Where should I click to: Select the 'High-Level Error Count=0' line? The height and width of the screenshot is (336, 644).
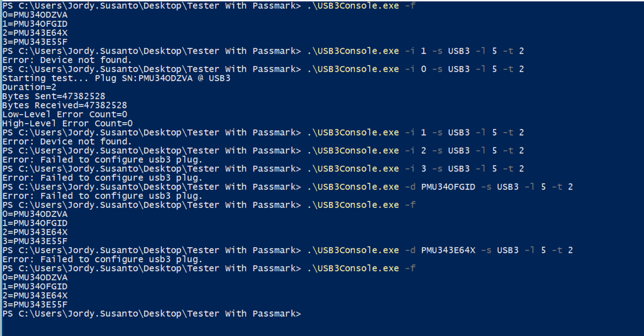click(x=68, y=124)
